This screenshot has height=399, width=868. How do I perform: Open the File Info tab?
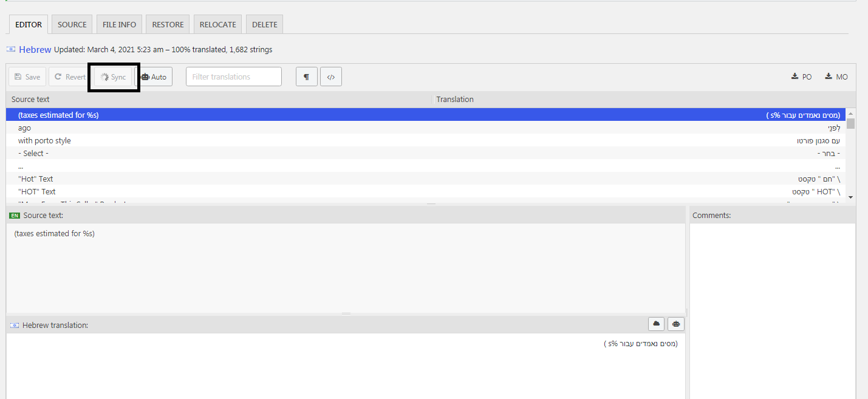click(119, 24)
